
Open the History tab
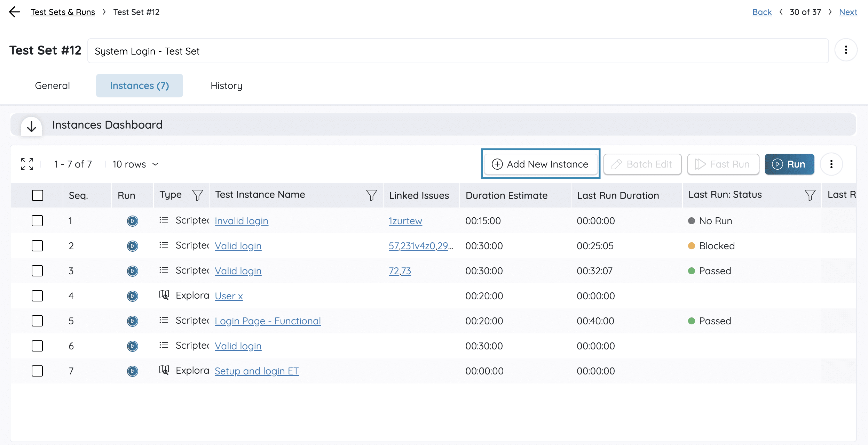tap(226, 86)
